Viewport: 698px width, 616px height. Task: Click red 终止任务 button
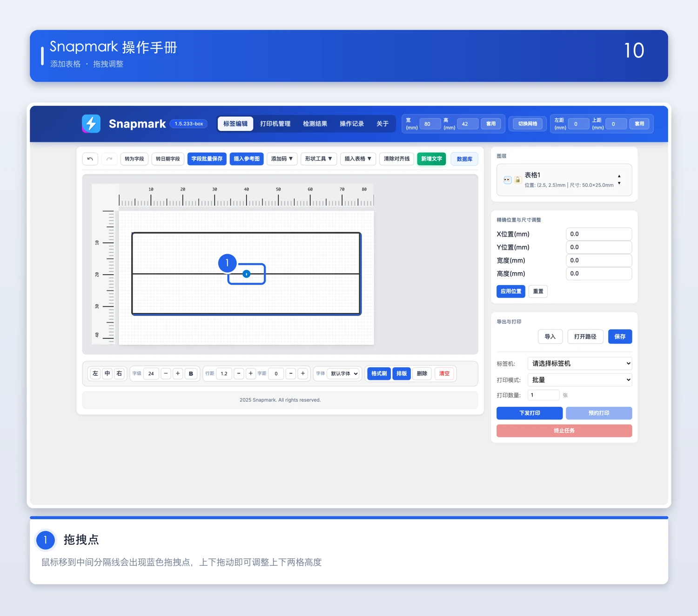tap(564, 431)
